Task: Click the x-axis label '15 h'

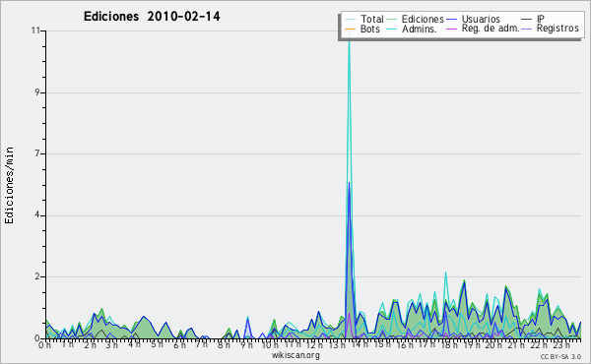Action: (x=382, y=344)
